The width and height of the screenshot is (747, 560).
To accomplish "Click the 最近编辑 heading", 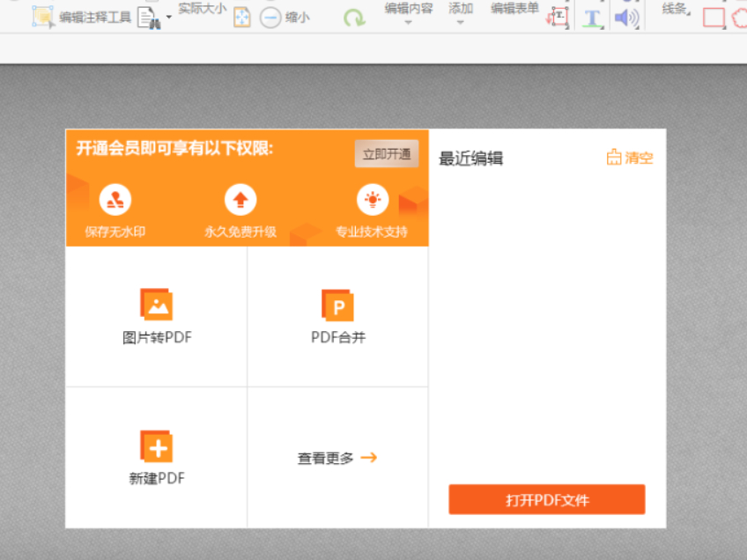I will pos(470,158).
